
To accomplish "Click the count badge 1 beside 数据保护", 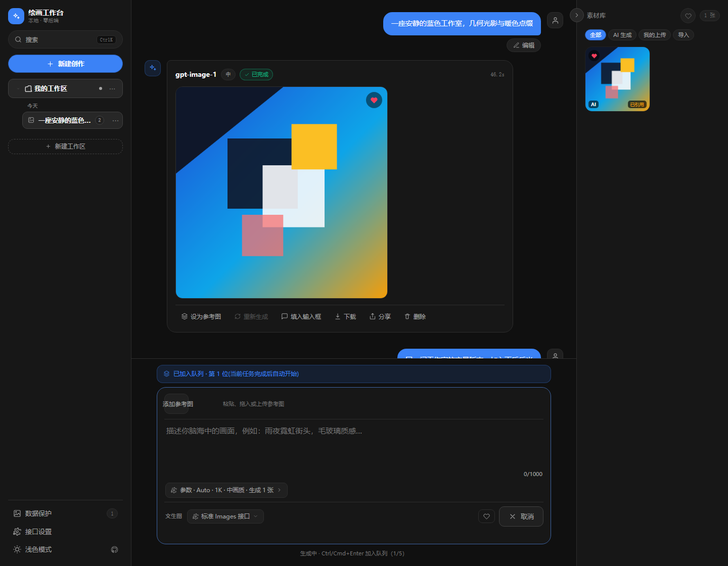I will tap(112, 513).
